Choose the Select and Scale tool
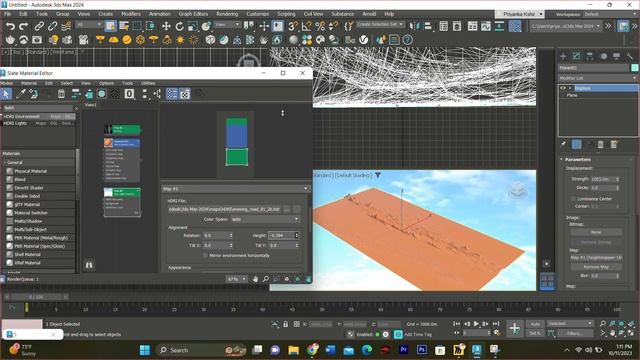Screen dimensions: 640x360 tap(193, 27)
